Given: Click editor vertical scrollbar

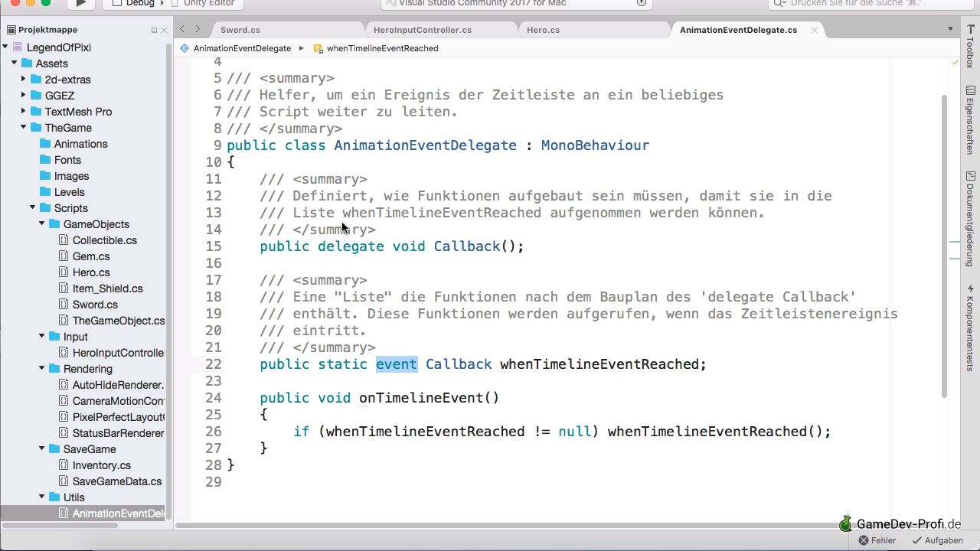Looking at the screenshot, I should pyautogui.click(x=944, y=245).
